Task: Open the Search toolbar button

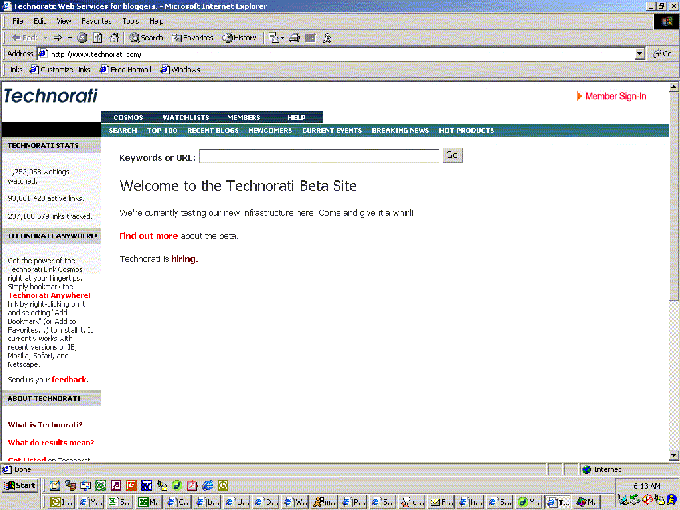Action: tap(146, 38)
